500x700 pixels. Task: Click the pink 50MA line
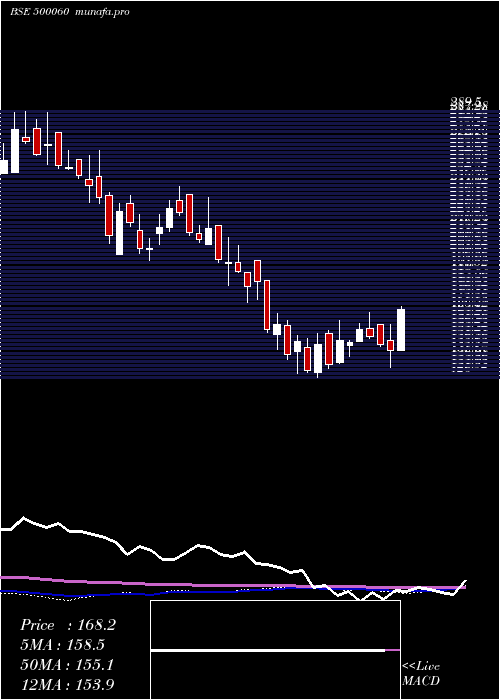click(x=232, y=584)
